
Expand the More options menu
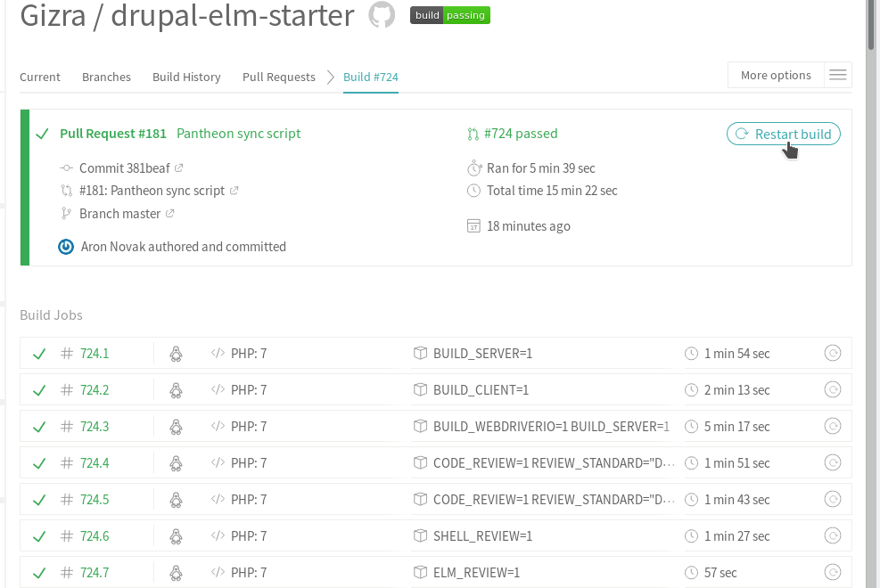pyautogui.click(x=776, y=75)
